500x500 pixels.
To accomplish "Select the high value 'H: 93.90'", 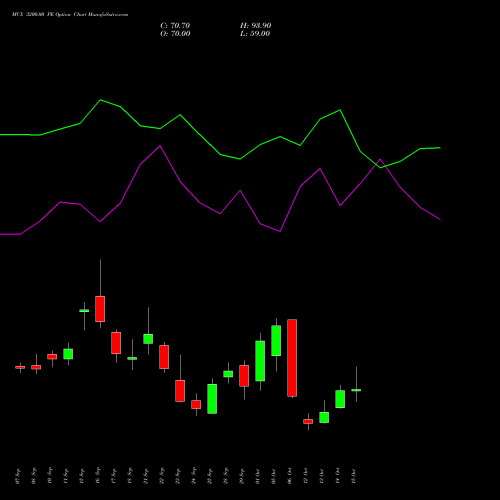I will (256, 26).
